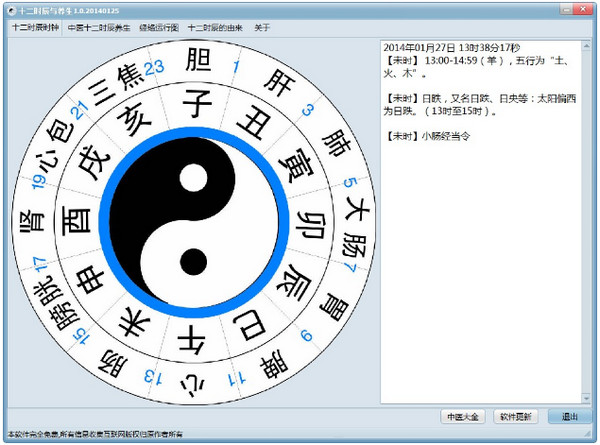This screenshot has width=600, height=445.
Task: Click the 肝 organ label on the outer ring
Action: [279, 83]
